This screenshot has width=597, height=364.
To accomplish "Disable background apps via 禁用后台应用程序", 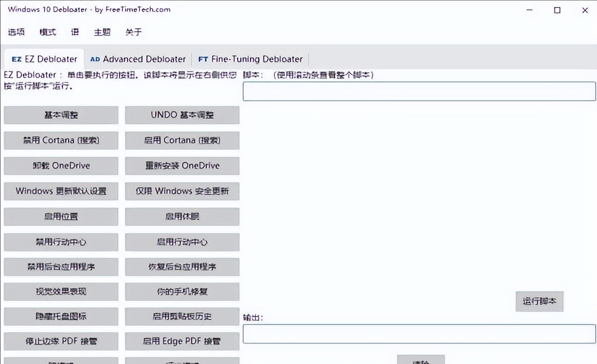I will pyautogui.click(x=60, y=267).
